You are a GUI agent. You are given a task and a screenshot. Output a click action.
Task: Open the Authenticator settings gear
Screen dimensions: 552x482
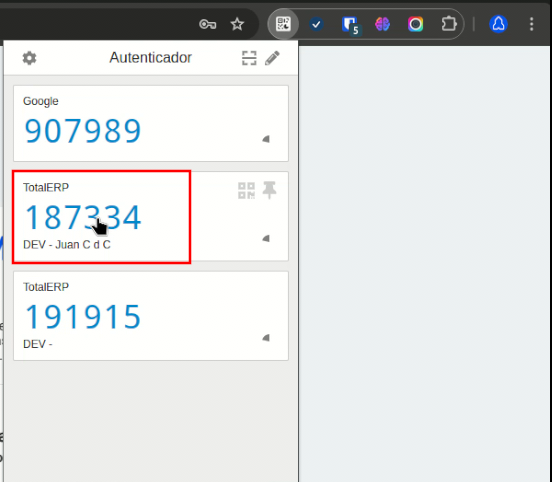[29, 58]
